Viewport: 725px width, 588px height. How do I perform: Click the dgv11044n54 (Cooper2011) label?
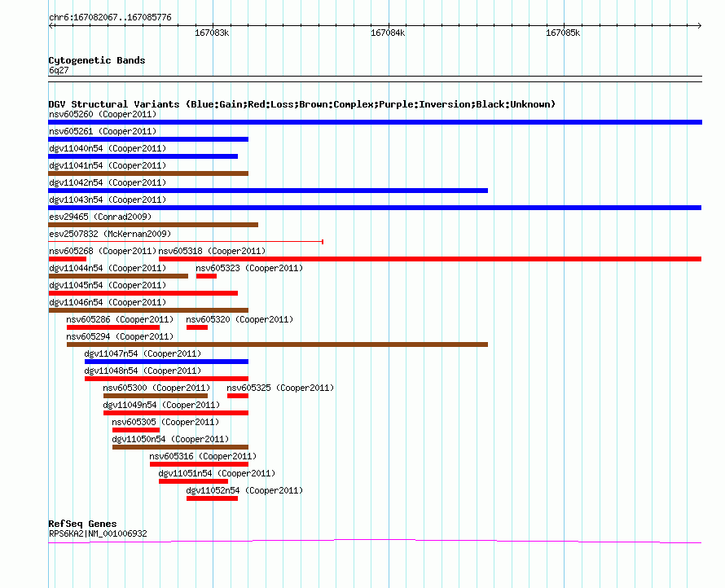[x=108, y=268]
